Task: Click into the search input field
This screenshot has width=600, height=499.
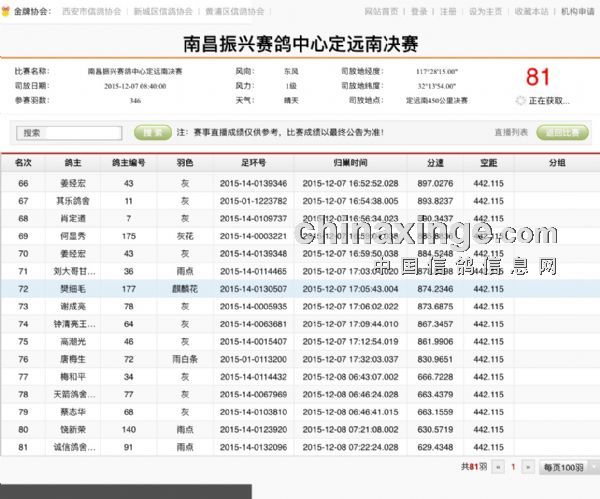Action: coord(70,132)
